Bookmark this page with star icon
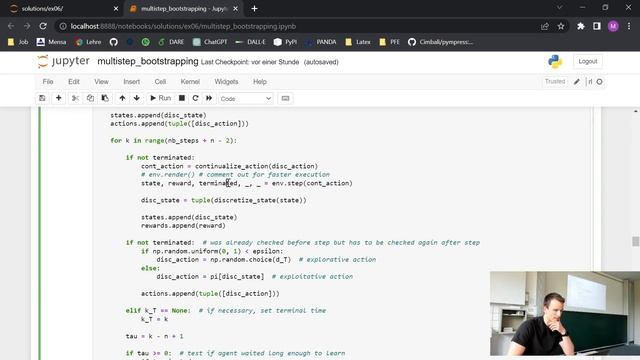 coord(561,26)
